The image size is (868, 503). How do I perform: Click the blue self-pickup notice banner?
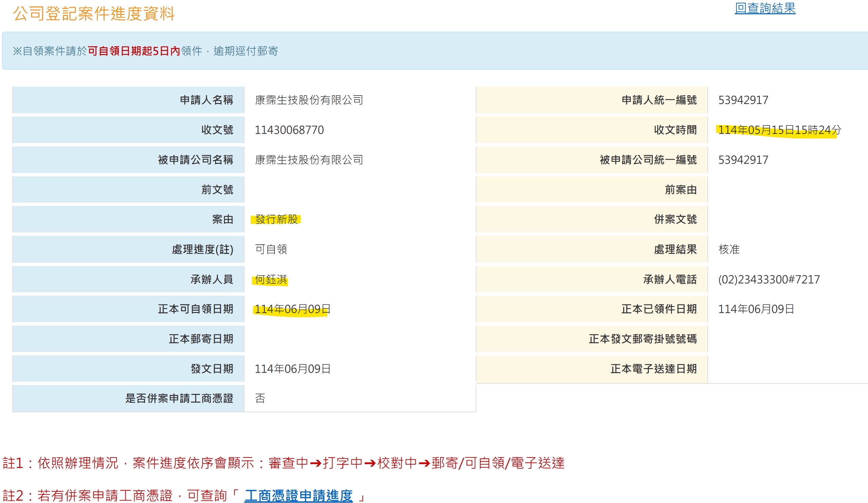click(434, 51)
